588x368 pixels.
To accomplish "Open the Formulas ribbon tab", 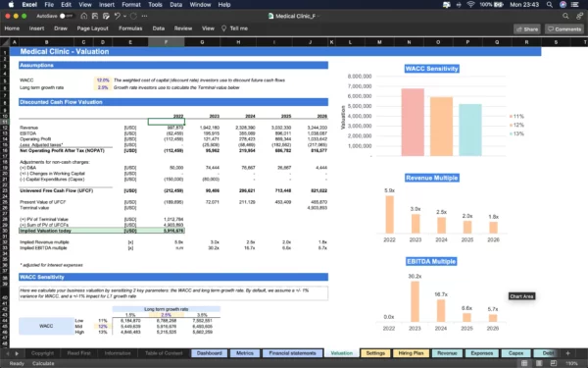I will click(x=130, y=28).
